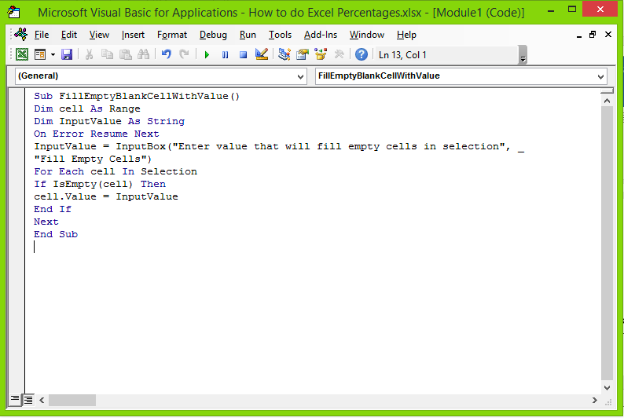
Task: Restore down the Module1 code window
Action: pos(593,35)
